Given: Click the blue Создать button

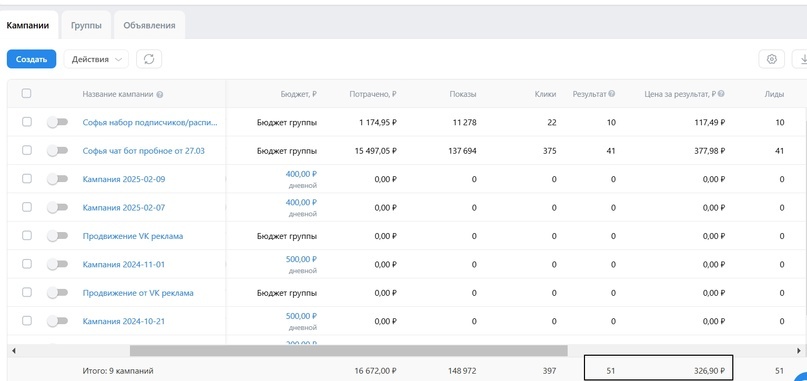Looking at the screenshot, I should pos(31,59).
